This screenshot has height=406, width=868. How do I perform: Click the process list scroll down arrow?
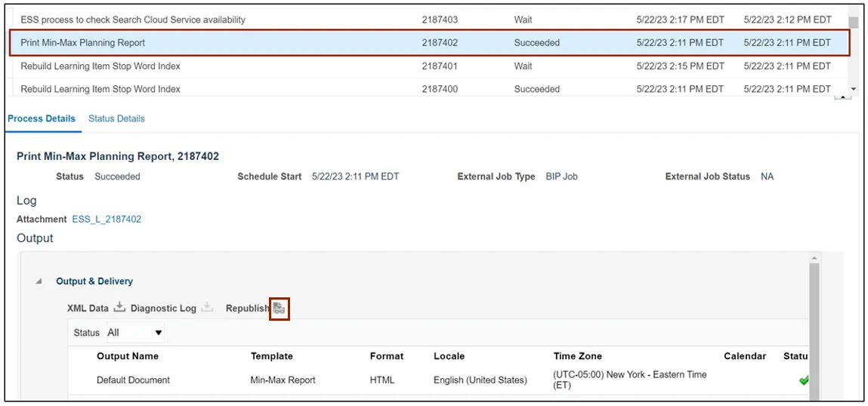(x=853, y=89)
